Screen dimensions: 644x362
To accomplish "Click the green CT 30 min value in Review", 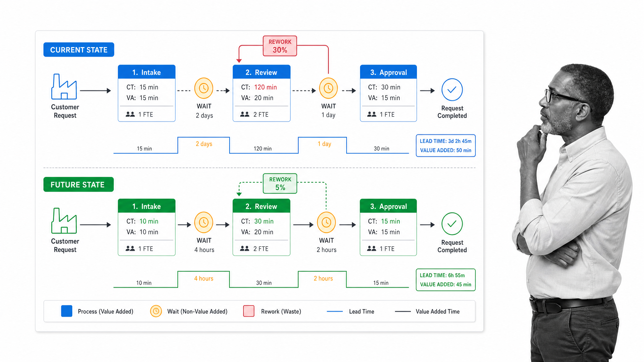I will tap(264, 221).
